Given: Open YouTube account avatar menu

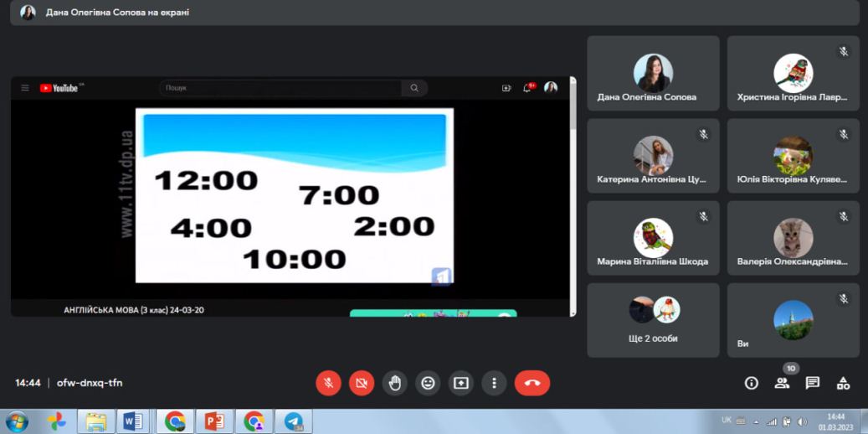Looking at the screenshot, I should click(x=550, y=87).
